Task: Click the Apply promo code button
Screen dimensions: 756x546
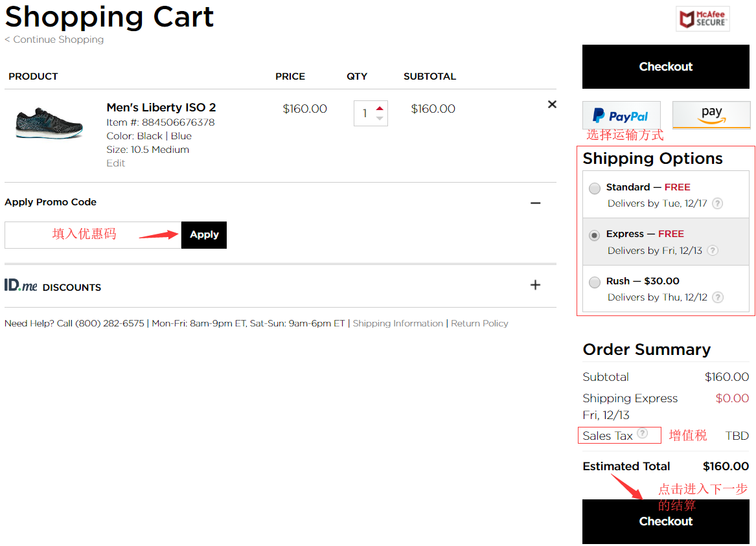Action: [x=204, y=234]
